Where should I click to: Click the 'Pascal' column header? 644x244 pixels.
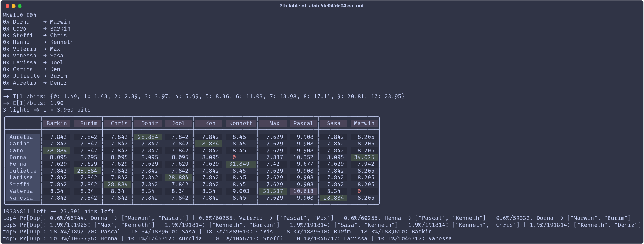coord(303,124)
